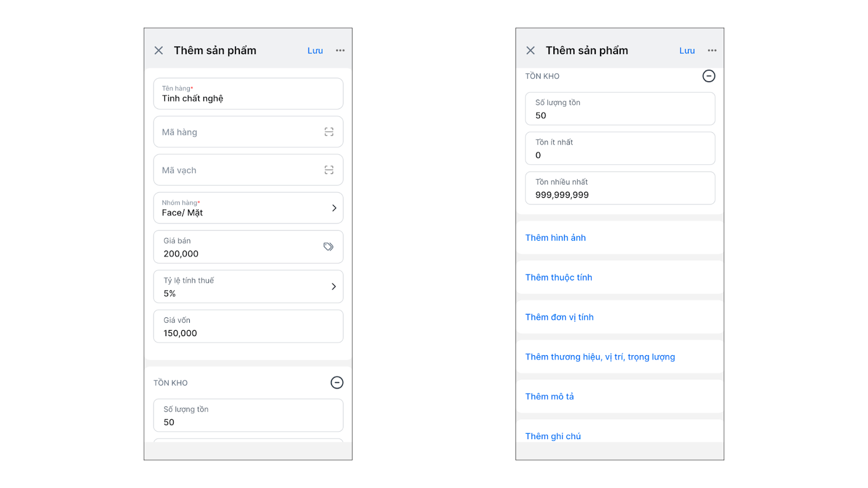This screenshot has height=488, width=868.
Task: Close the left Thêm sản phẩm screen
Action: 158,50
